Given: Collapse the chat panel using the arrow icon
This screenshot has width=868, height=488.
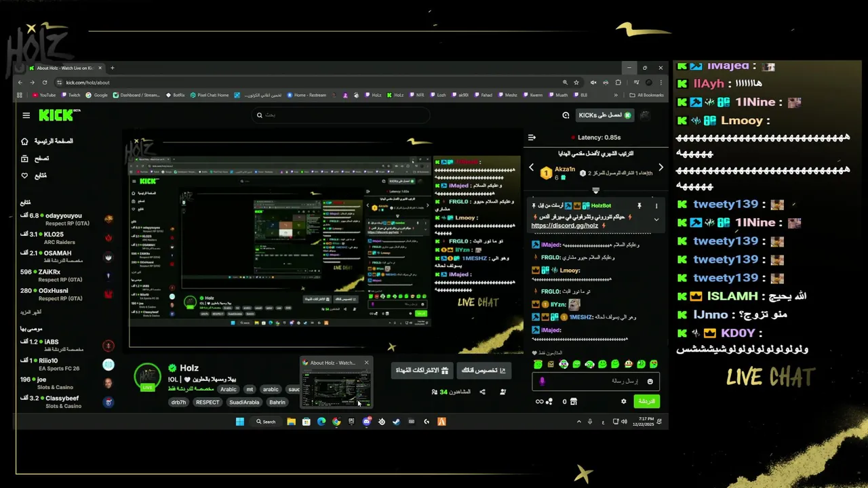Looking at the screenshot, I should point(532,138).
